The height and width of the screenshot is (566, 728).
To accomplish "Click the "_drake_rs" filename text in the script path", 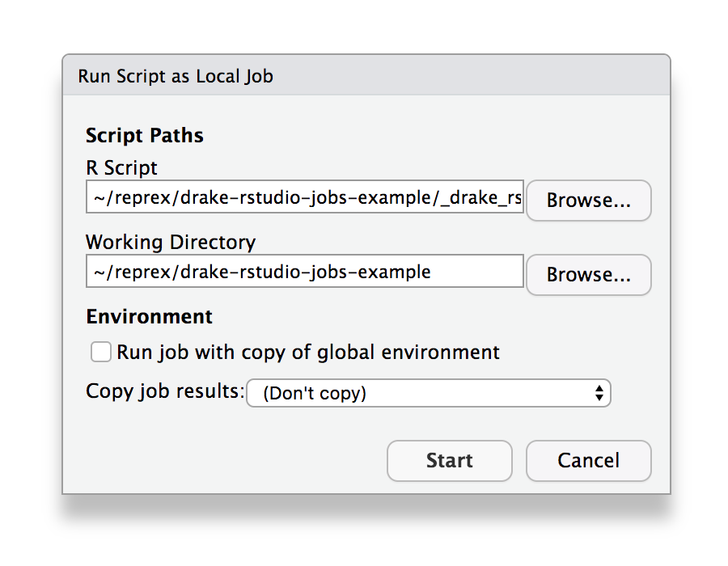I will pyautogui.click(x=482, y=197).
